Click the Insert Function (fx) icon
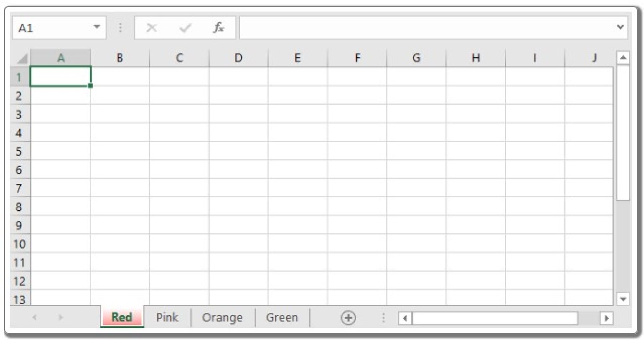Viewport: 644px width, 340px height. click(x=218, y=28)
